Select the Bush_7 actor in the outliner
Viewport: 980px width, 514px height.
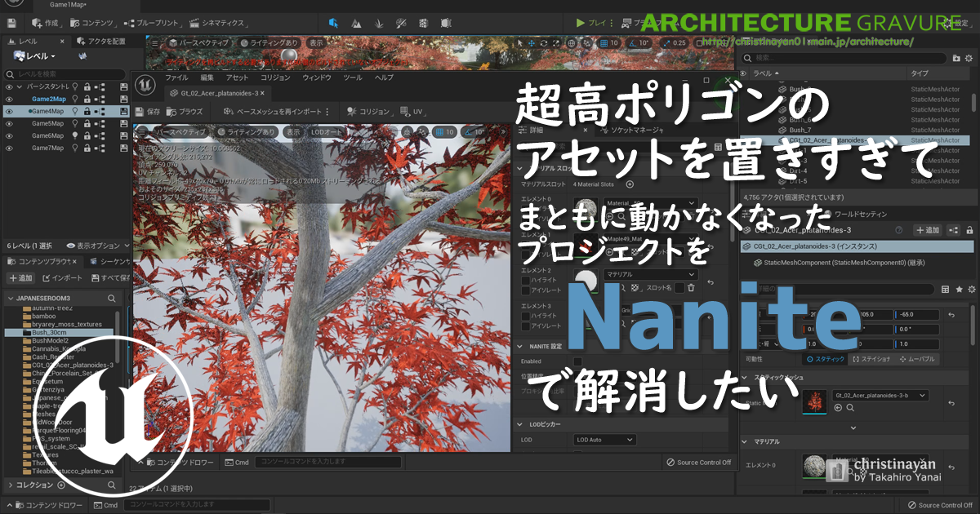[800, 130]
